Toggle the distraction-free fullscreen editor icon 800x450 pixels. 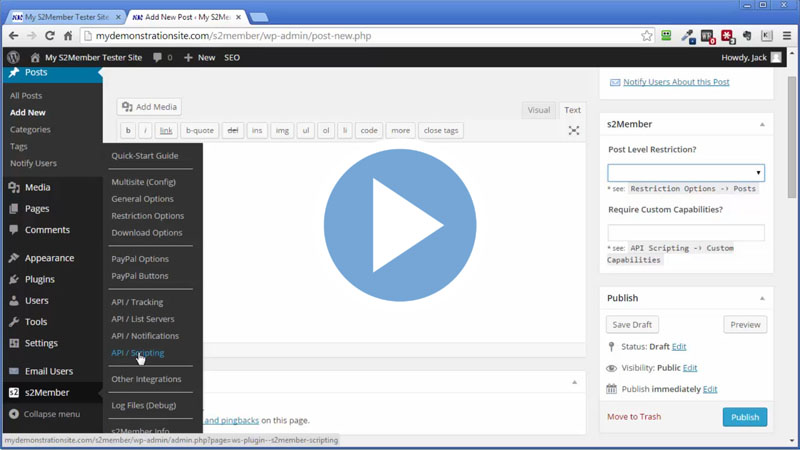(574, 131)
